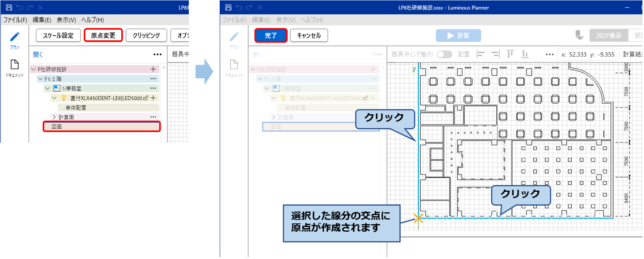
Task: Open the ドキュメント page icon in left window
Action: [x=15, y=65]
